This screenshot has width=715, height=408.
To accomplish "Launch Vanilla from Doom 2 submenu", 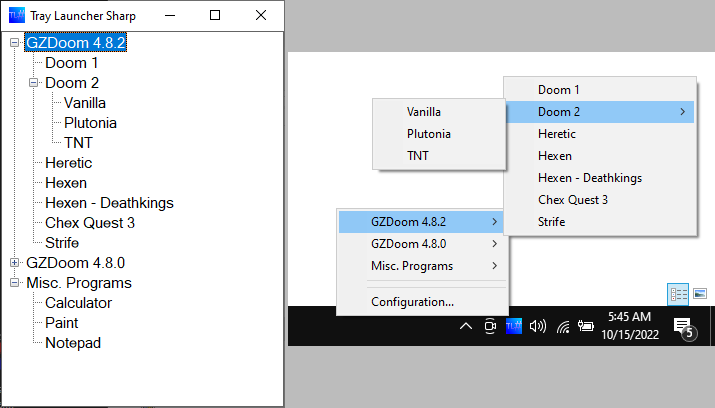I will pos(439,112).
